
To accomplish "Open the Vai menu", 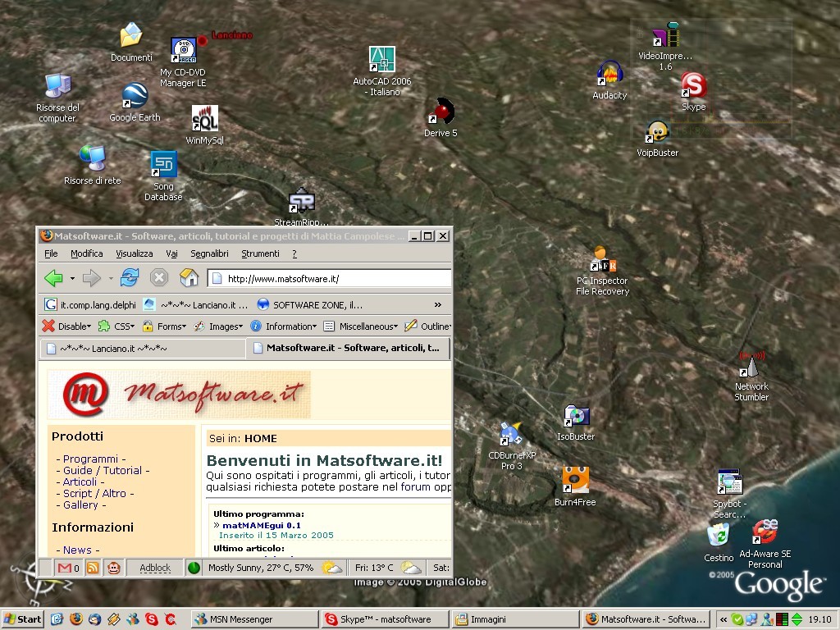I will pyautogui.click(x=171, y=253).
